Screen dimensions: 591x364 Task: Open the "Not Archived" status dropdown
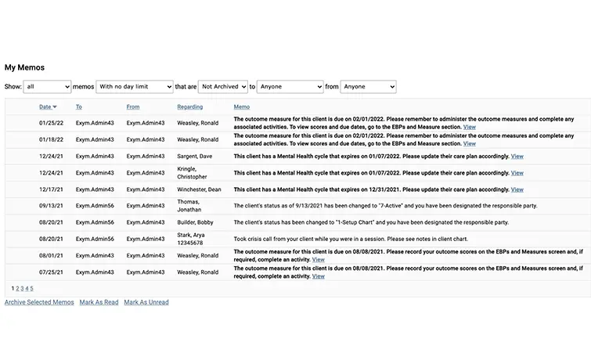tap(222, 87)
